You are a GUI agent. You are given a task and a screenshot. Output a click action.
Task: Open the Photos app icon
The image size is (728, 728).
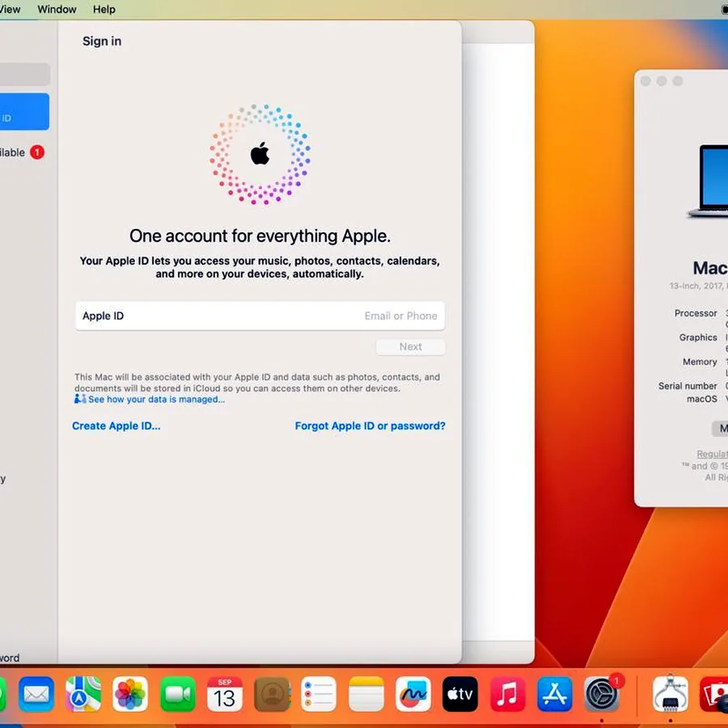pyautogui.click(x=130, y=695)
